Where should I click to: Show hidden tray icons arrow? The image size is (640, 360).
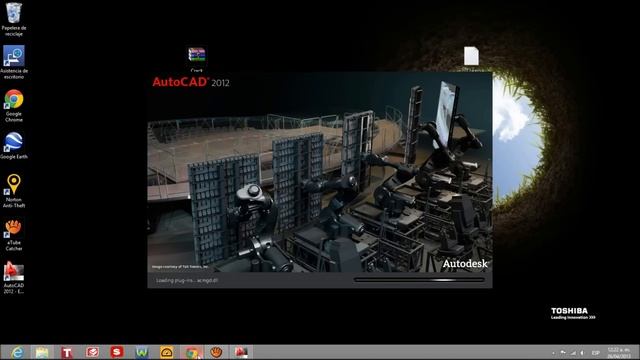tap(553, 353)
